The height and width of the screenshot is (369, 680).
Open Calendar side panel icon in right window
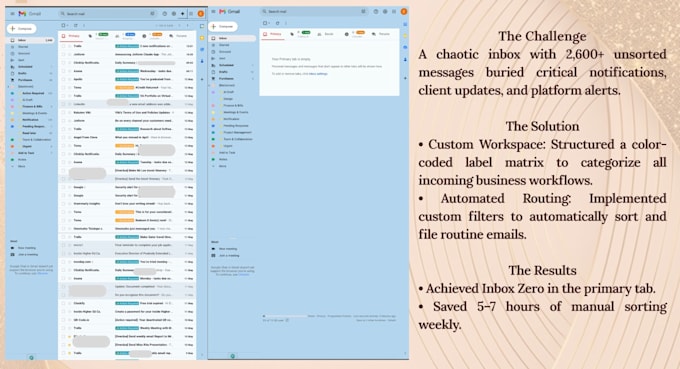[x=405, y=24]
